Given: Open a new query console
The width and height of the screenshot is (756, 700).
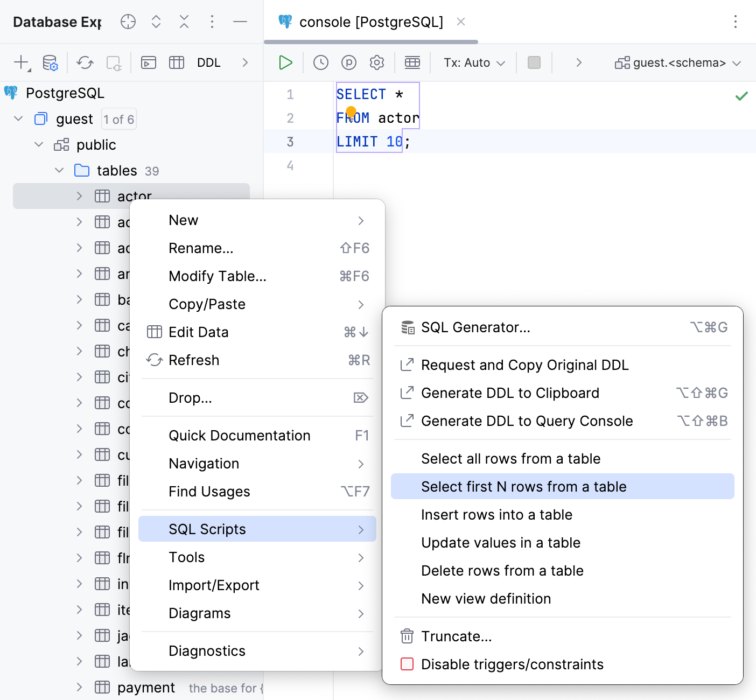Looking at the screenshot, I should (148, 62).
